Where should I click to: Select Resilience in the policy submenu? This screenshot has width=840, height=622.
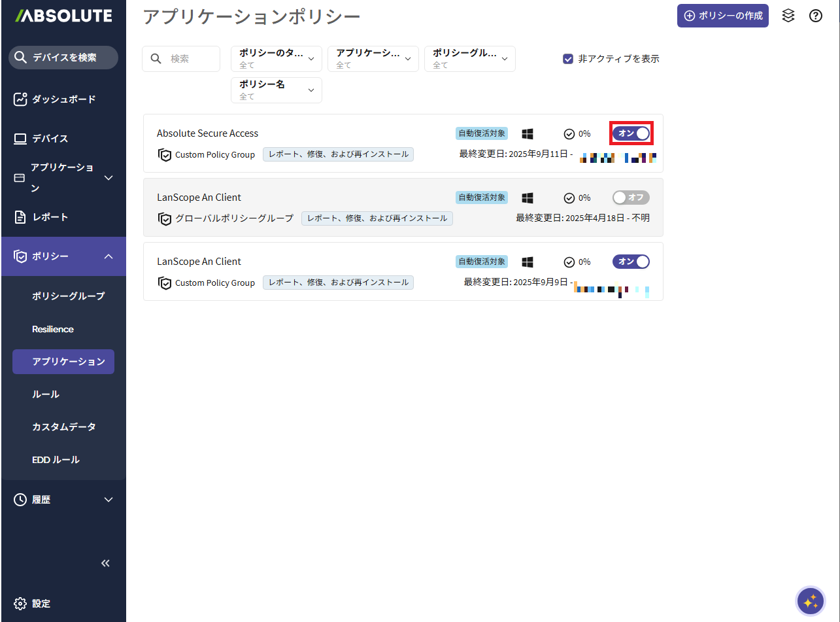coord(53,329)
